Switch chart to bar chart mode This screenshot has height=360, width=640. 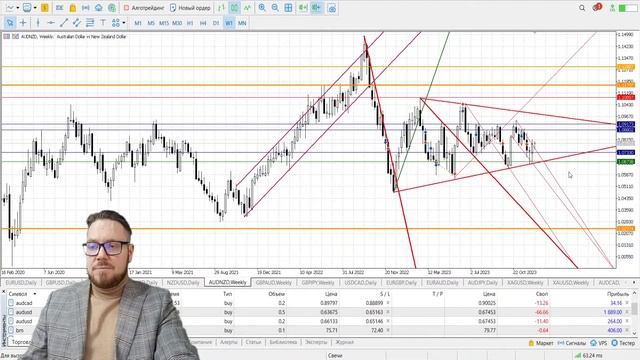tap(222, 8)
